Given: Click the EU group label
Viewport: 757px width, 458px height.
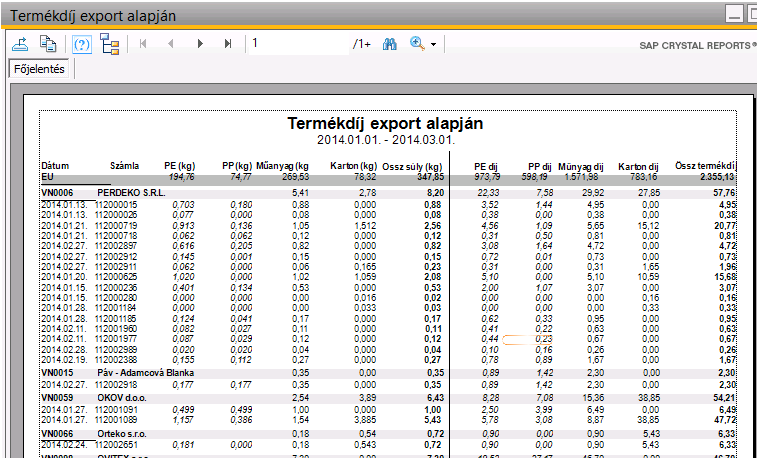Looking at the screenshot, I should [47, 177].
